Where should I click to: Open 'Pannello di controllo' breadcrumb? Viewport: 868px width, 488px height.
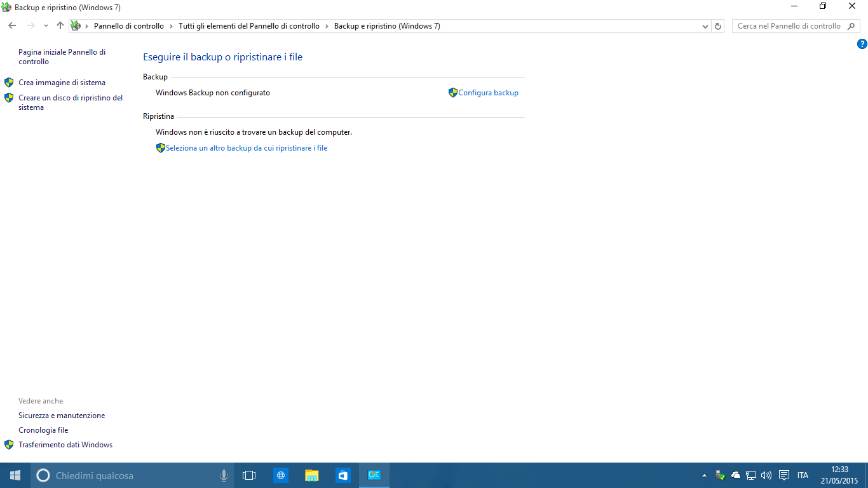tap(129, 26)
